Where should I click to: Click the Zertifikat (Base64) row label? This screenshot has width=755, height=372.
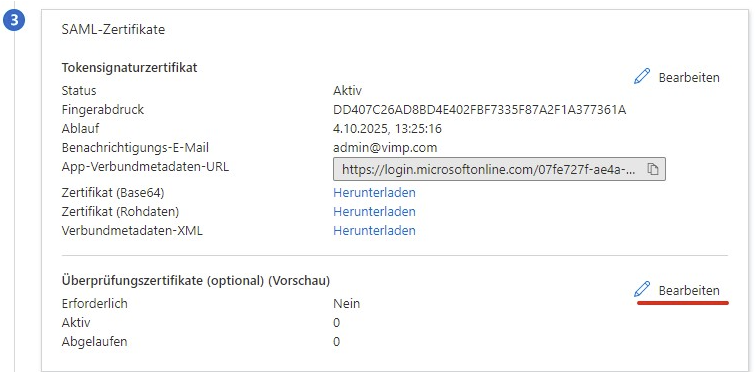coord(113,192)
